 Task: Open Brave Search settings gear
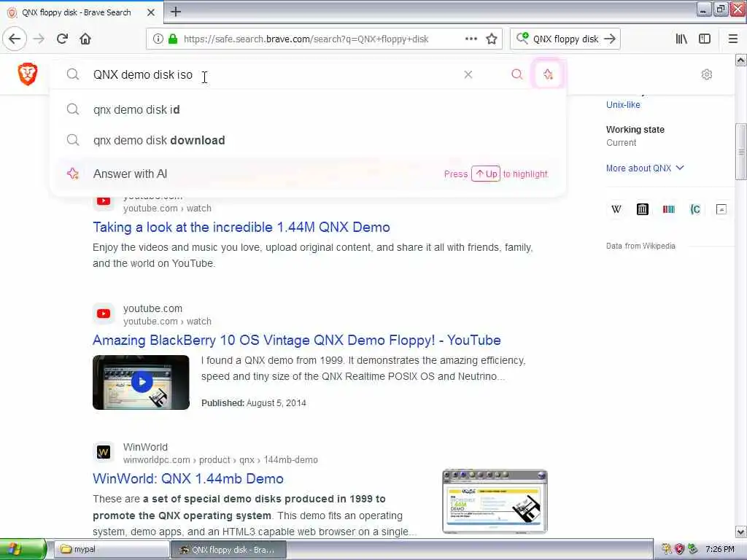706,74
